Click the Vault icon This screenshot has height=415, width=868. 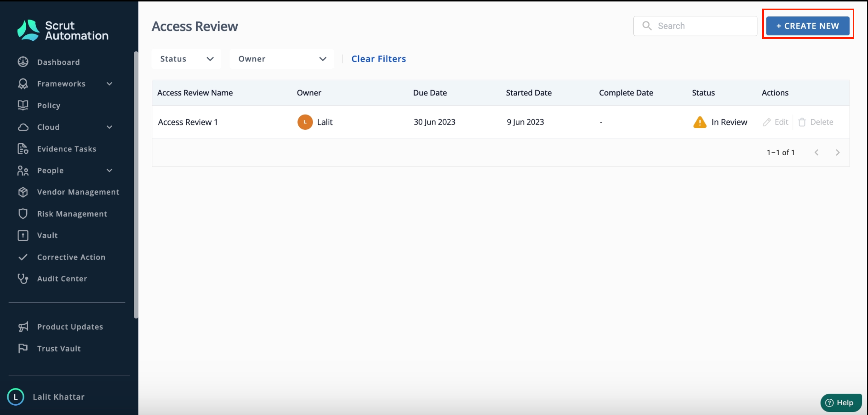pyautogui.click(x=23, y=235)
